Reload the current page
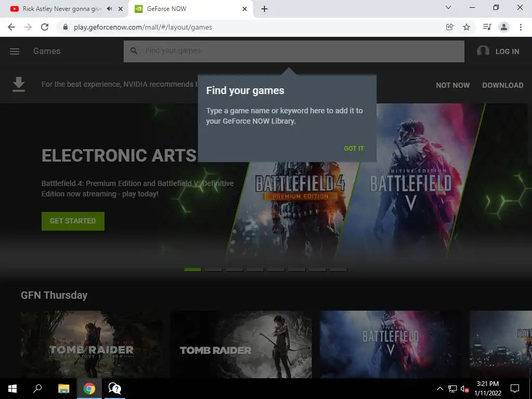This screenshot has height=399, width=532. click(45, 27)
